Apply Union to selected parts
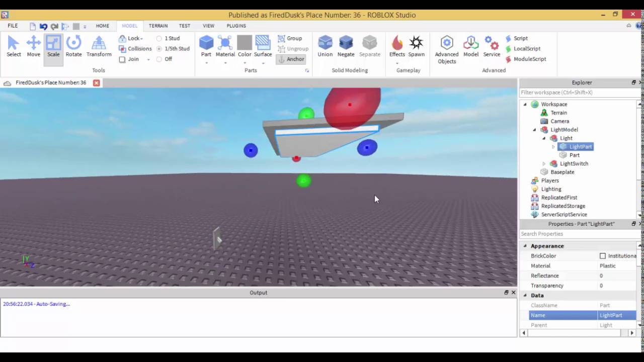 pyautogui.click(x=325, y=46)
